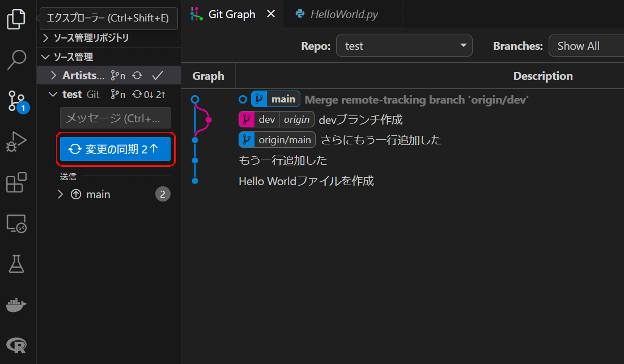624x364 pixels.
Task: Open the Explorer view in activity bar
Action: 16,19
